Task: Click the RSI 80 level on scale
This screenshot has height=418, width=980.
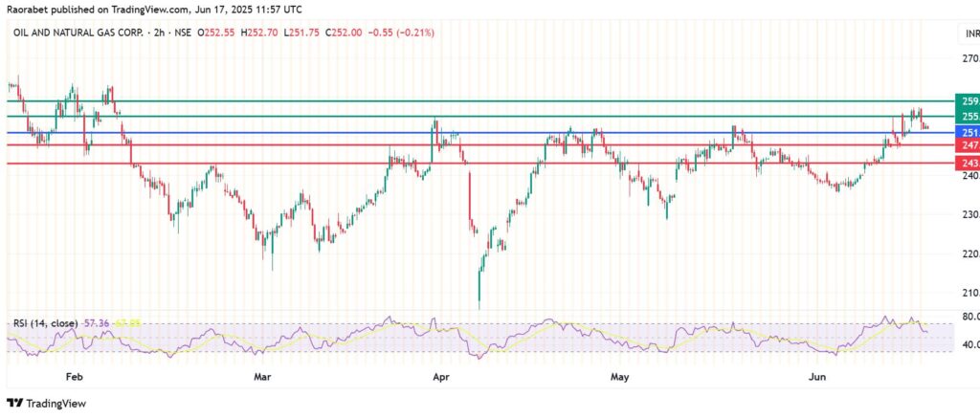Action: point(969,317)
